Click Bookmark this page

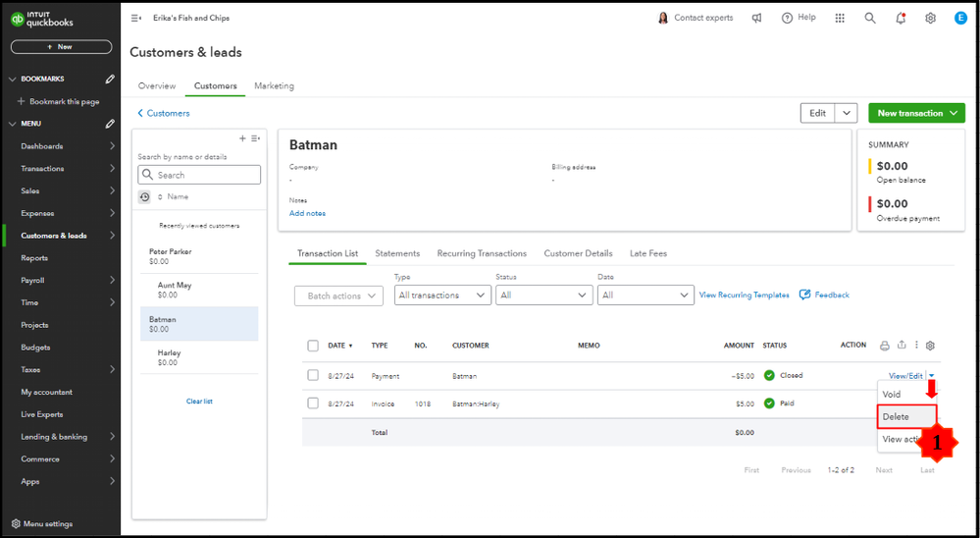58,101
